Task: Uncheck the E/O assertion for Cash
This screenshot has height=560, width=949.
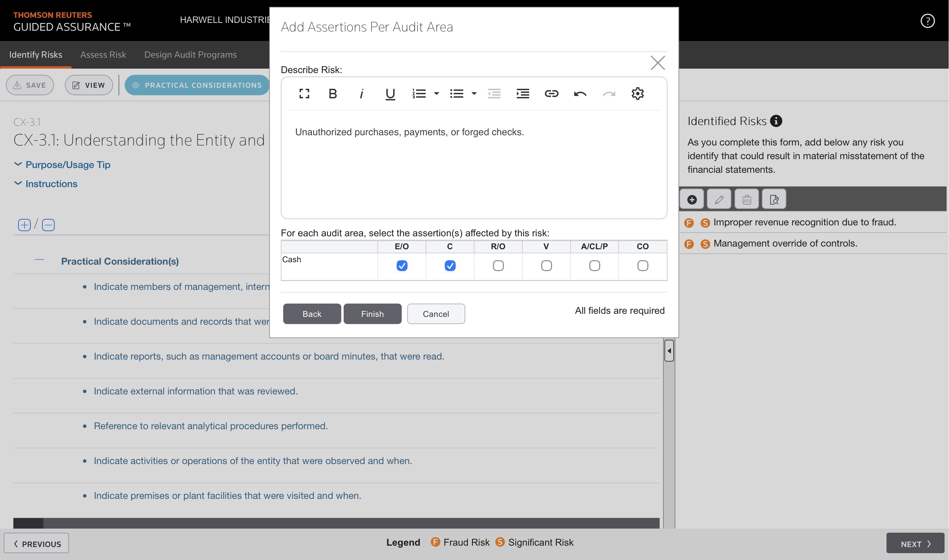Action: coord(402,266)
